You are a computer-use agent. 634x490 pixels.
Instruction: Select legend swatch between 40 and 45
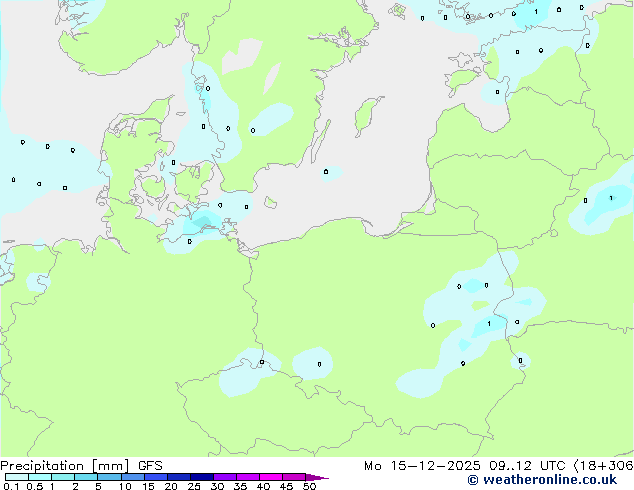pos(271,477)
